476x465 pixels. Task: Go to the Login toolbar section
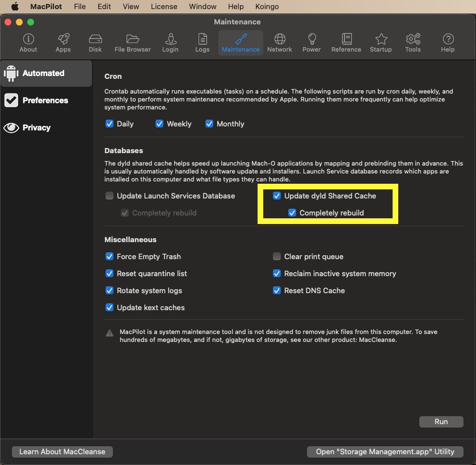tap(170, 43)
